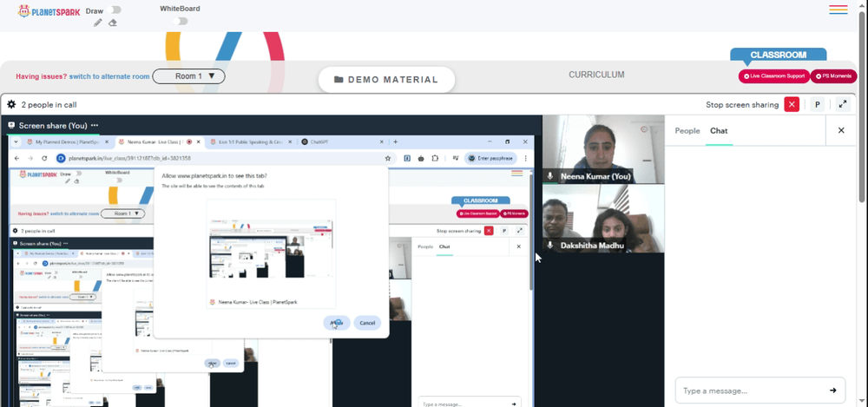Click the 'Enter passphrase' button in the largest shared Chrome window

tap(491, 158)
